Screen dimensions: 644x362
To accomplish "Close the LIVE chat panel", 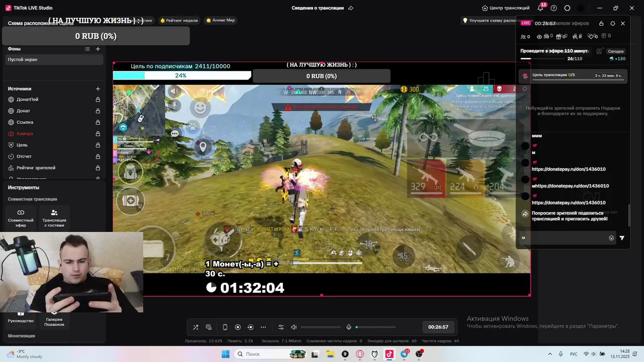I will (x=623, y=24).
